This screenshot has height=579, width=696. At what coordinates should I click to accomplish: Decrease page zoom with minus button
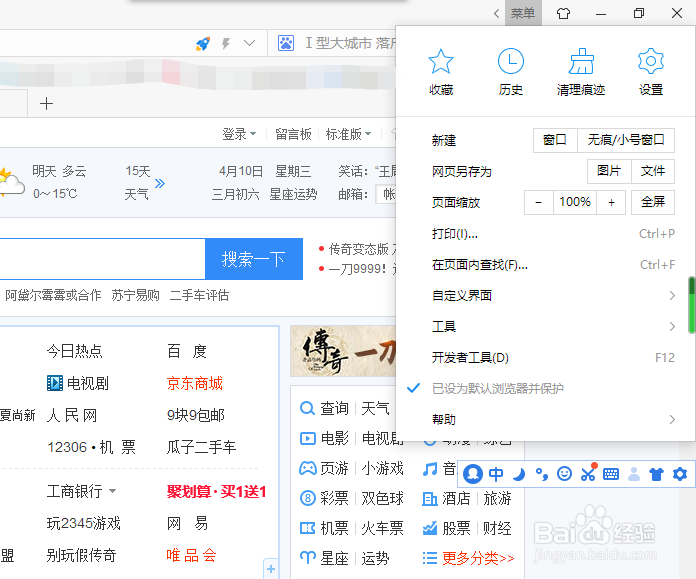click(x=538, y=202)
